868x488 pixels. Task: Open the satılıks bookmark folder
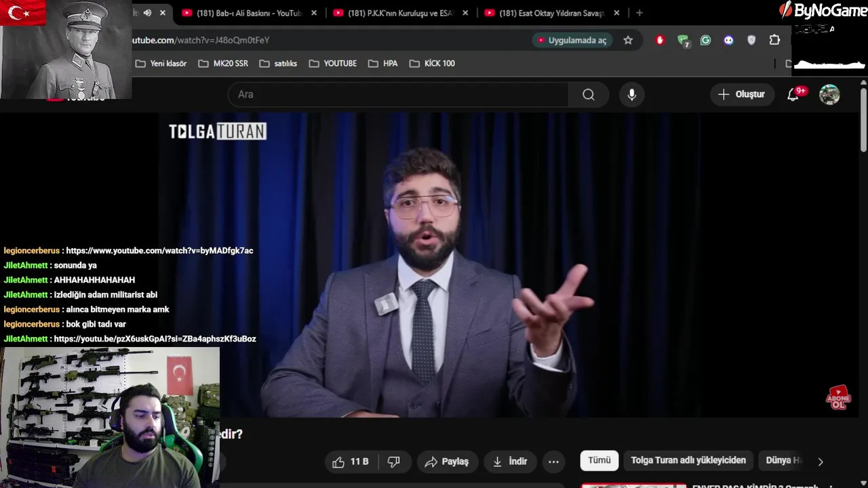point(278,63)
